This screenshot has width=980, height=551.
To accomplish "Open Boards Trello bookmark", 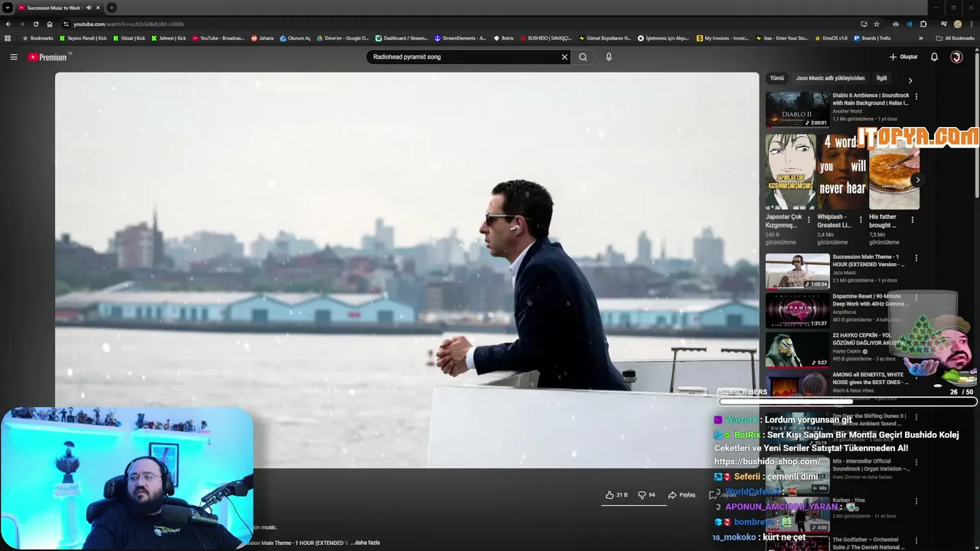I will [872, 37].
